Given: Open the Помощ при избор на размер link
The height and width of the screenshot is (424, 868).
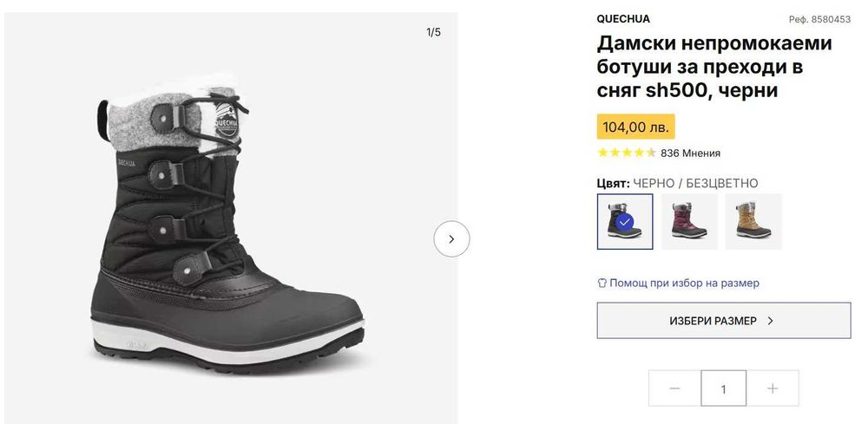Looking at the screenshot, I should click(x=684, y=283).
